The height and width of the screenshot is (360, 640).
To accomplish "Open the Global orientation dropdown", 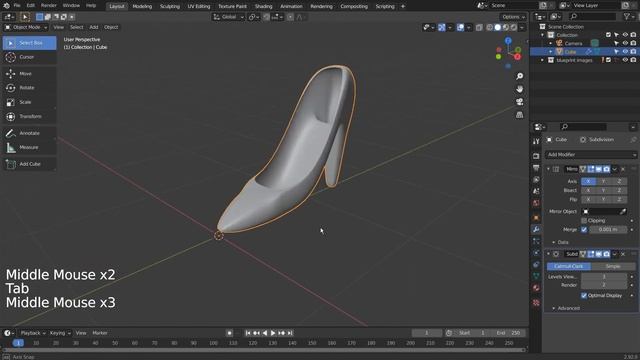I will click(229, 17).
